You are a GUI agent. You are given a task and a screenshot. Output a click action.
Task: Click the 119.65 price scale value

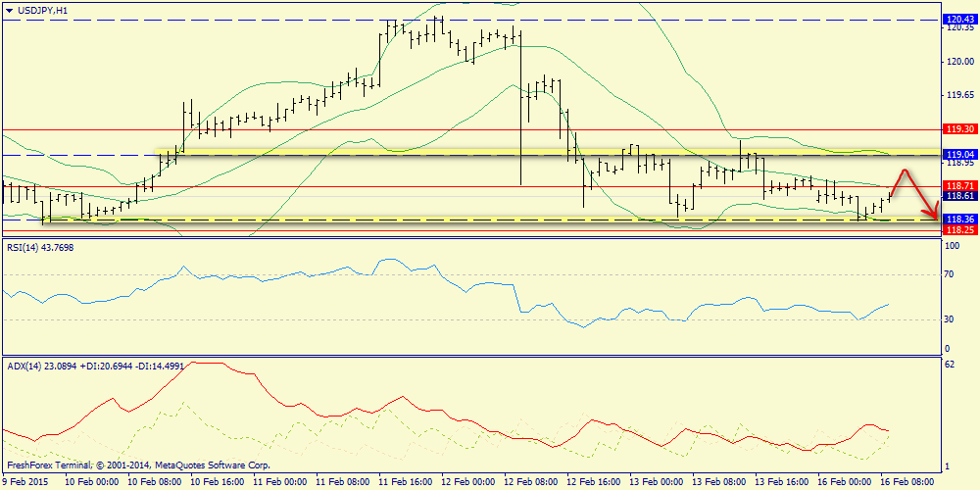[960, 95]
